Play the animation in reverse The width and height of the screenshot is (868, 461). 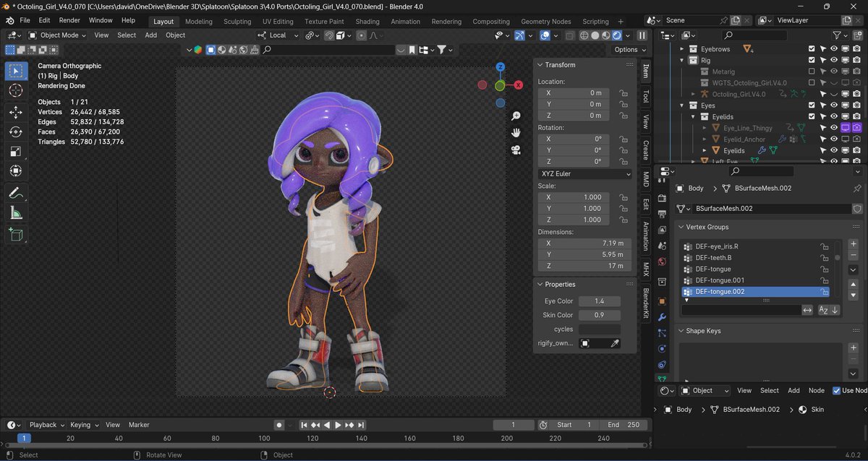tap(327, 425)
